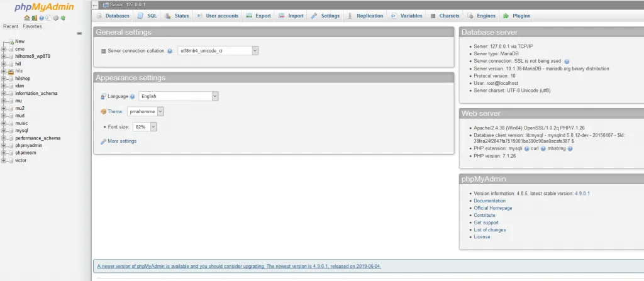Open help icon next to Server connection collation
Image resolution: width=644 pixels, height=281 pixels.
[170, 51]
